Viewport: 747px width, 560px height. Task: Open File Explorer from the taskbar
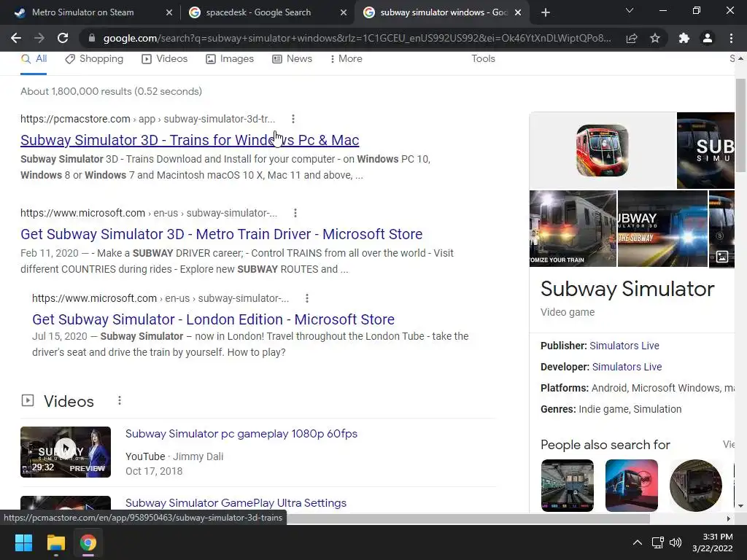point(55,542)
